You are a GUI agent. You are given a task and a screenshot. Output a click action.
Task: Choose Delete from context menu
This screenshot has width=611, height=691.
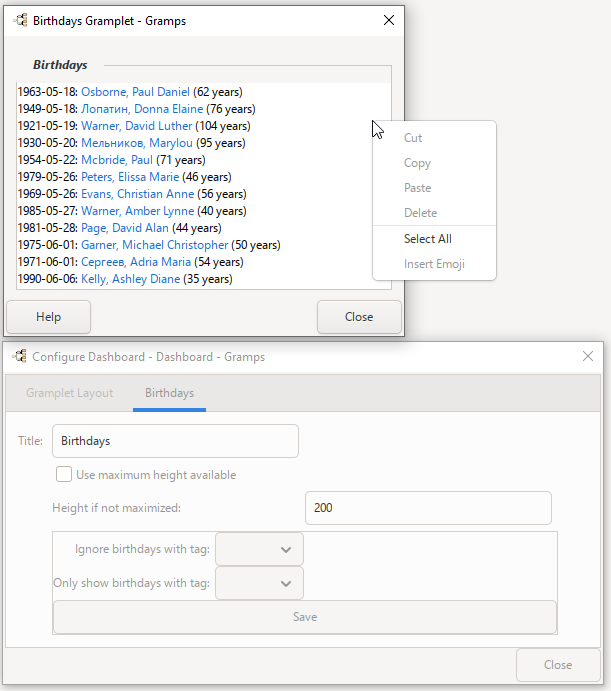pyautogui.click(x=434, y=213)
